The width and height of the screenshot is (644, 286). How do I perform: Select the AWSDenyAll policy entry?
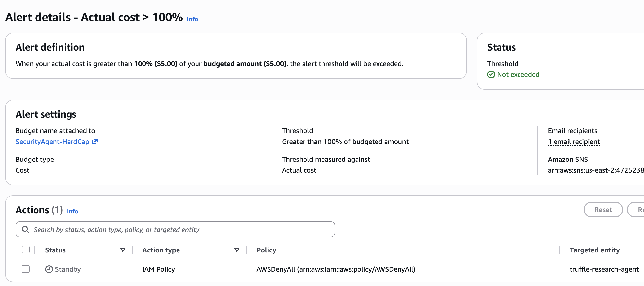tap(336, 269)
